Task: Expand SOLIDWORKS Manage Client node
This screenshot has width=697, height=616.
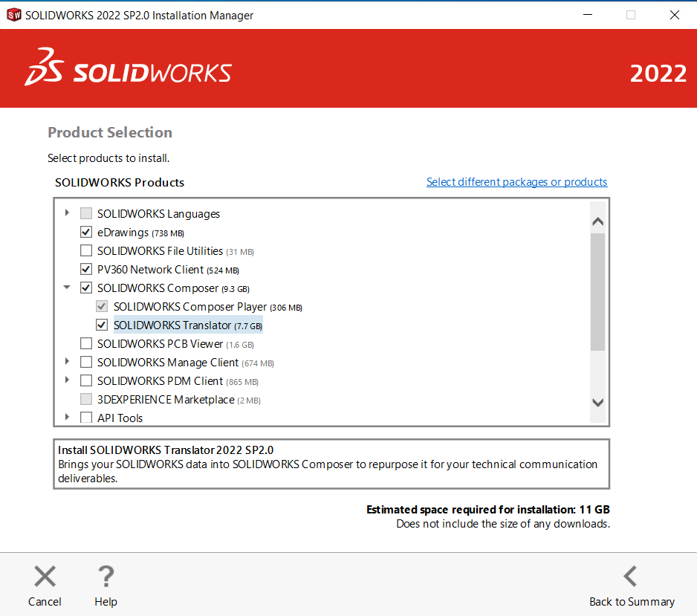Action: pos(67,362)
